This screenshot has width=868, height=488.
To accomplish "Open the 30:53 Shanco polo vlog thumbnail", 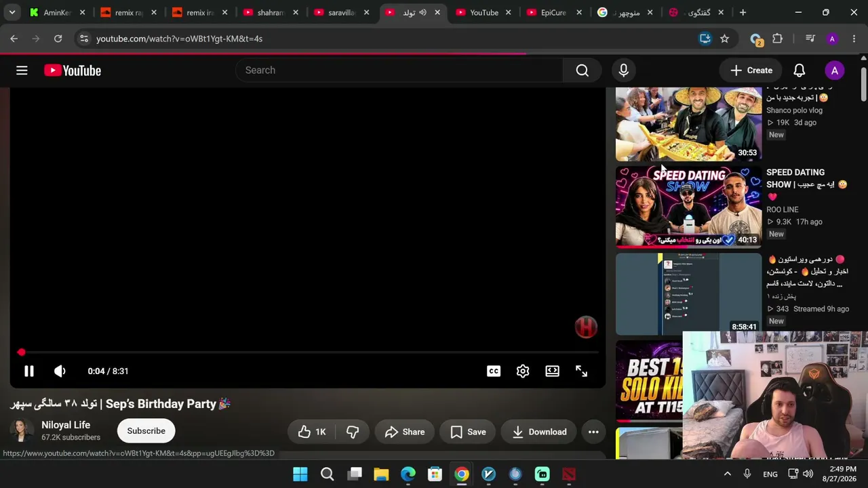I will 689,124.
